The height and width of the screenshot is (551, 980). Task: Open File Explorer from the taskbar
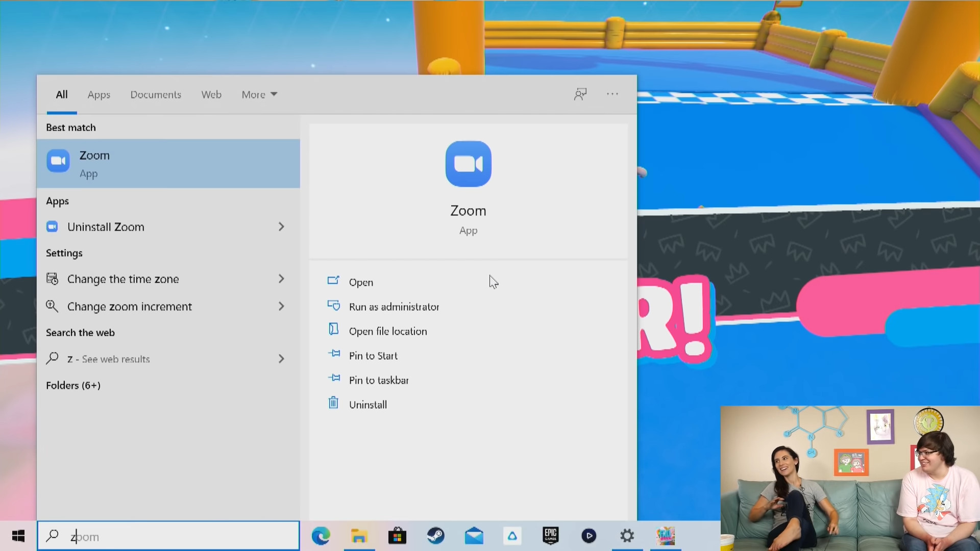[x=359, y=536]
